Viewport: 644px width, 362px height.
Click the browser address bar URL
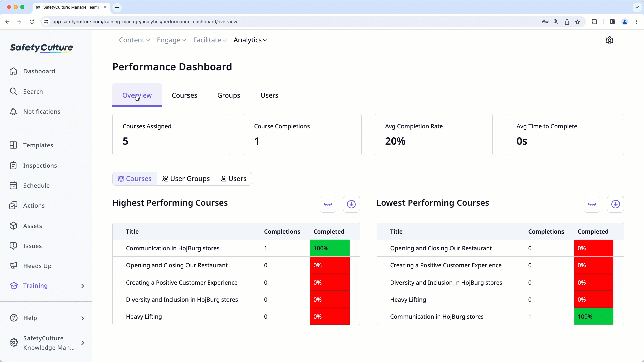[145, 22]
